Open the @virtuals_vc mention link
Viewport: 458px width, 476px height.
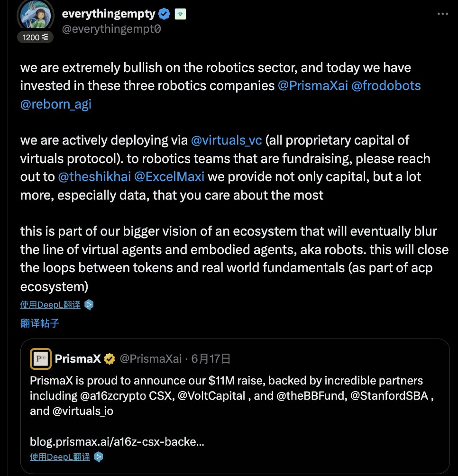tap(227, 140)
